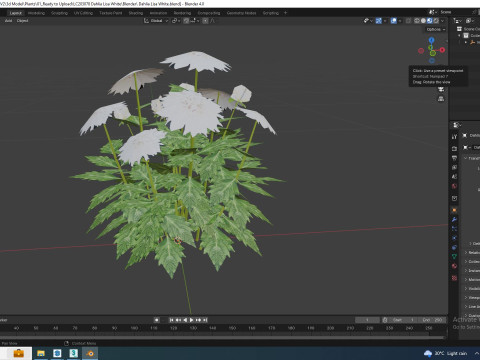Open the Output properties tab
Image resolution: width=480 pixels, height=360 pixels.
454,158
